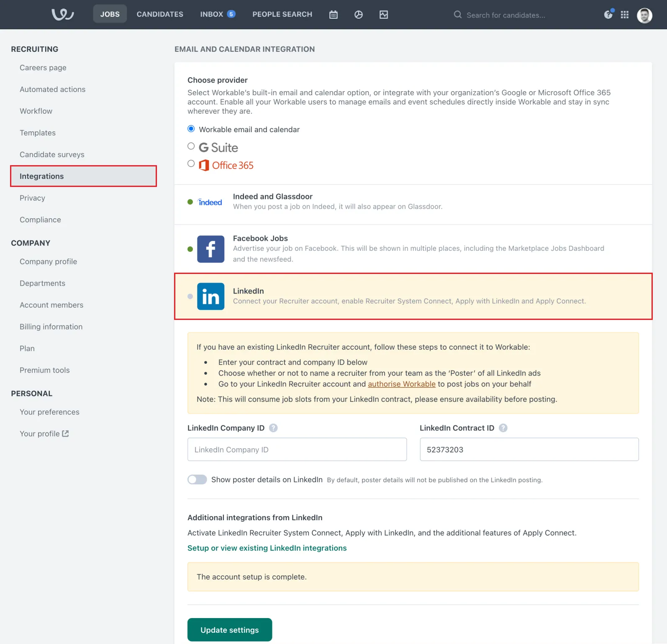Open the PEOPLE SEARCH tab
Image resolution: width=667 pixels, height=644 pixels.
(x=282, y=14)
